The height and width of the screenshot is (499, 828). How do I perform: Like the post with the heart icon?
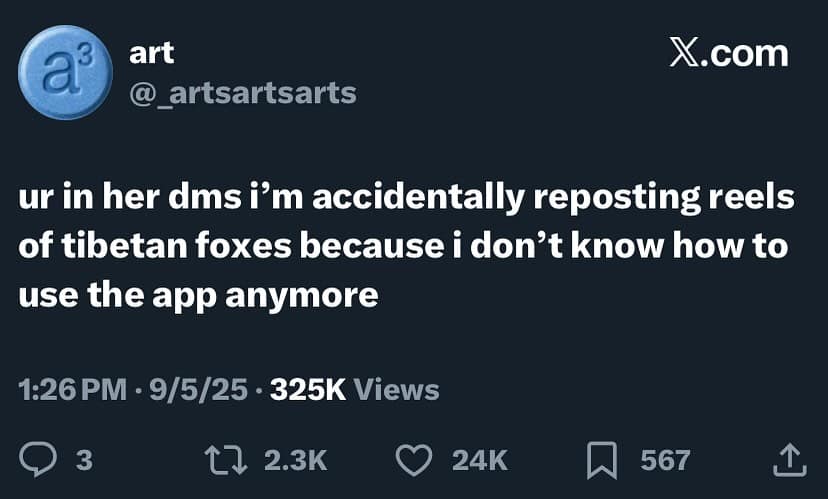[x=412, y=459]
